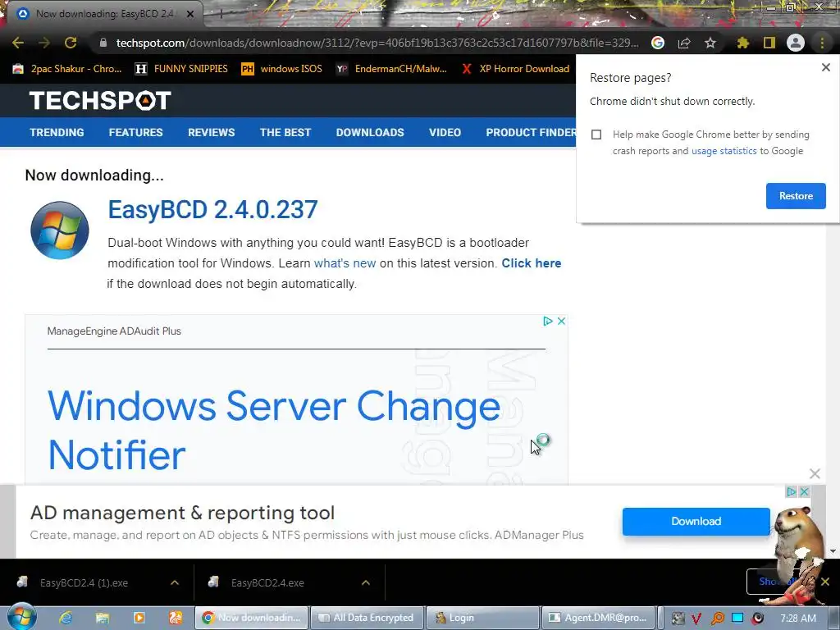Share this page via share icon
The height and width of the screenshot is (630, 840).
coord(684,43)
